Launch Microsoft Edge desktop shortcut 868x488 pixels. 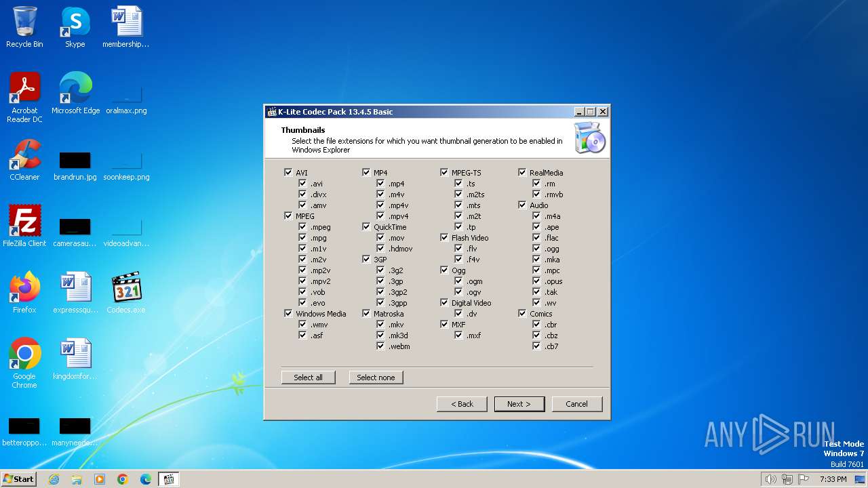(x=75, y=94)
